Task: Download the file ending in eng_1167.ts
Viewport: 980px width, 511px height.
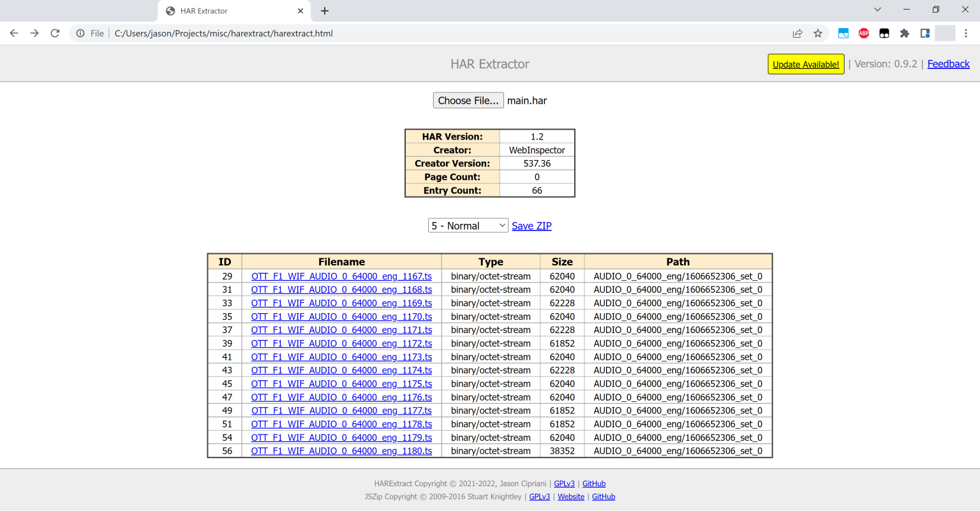Action: [341, 276]
